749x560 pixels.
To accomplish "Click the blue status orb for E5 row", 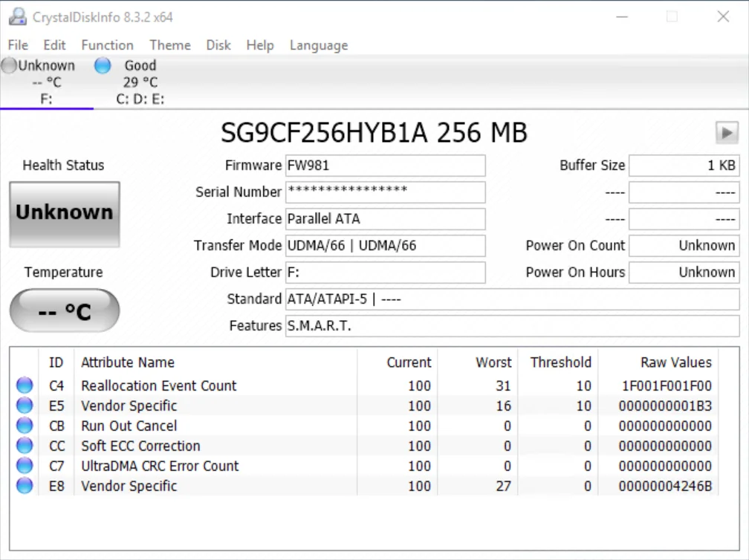I will click(x=25, y=406).
